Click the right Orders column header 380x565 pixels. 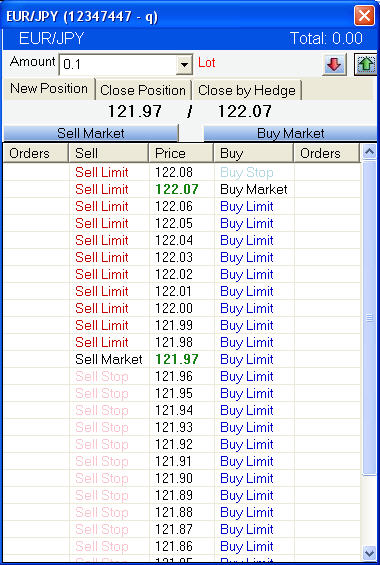tap(327, 153)
